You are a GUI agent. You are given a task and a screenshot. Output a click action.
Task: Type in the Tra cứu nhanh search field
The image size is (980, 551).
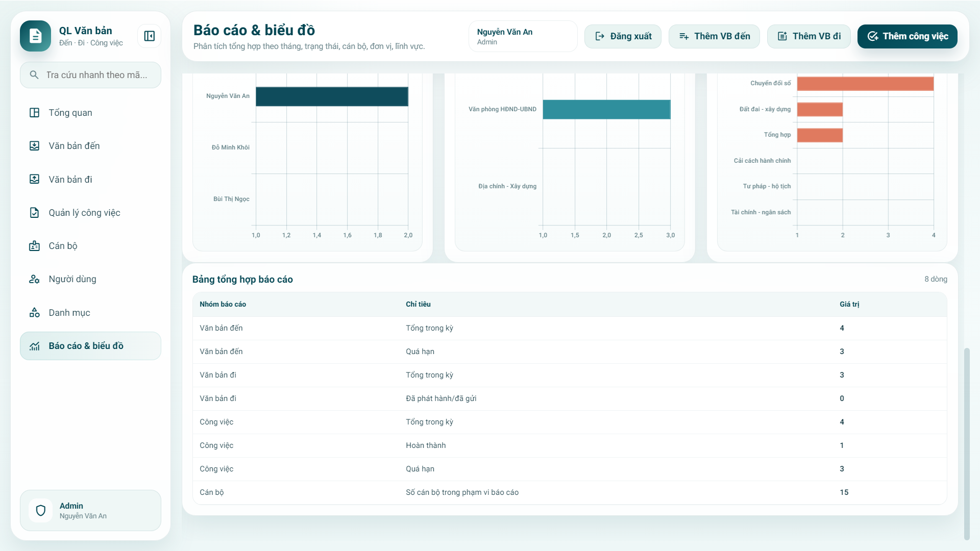[97, 75]
